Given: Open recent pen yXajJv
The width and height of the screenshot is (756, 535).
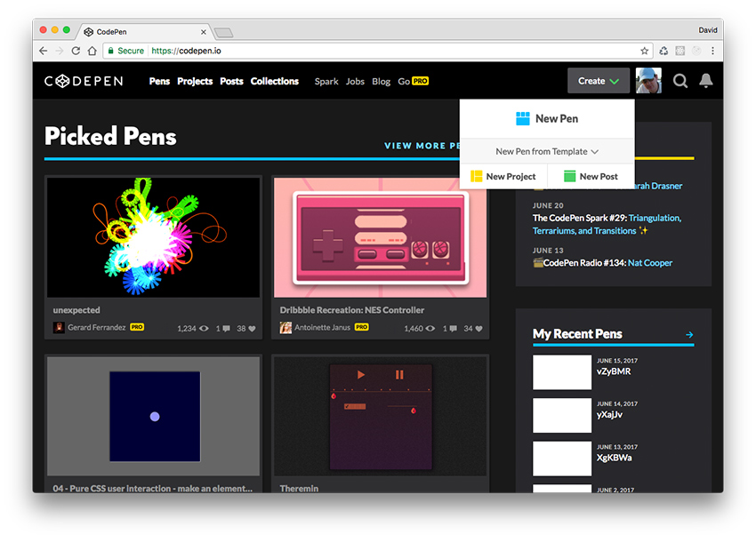Looking at the screenshot, I should pos(609,415).
